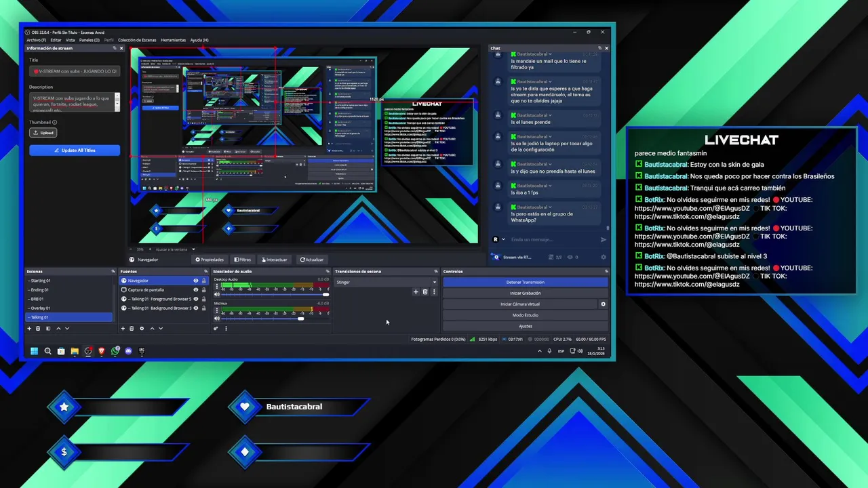This screenshot has height=488, width=868.
Task: Undock the Mezclador de audio panel
Action: coord(328,272)
